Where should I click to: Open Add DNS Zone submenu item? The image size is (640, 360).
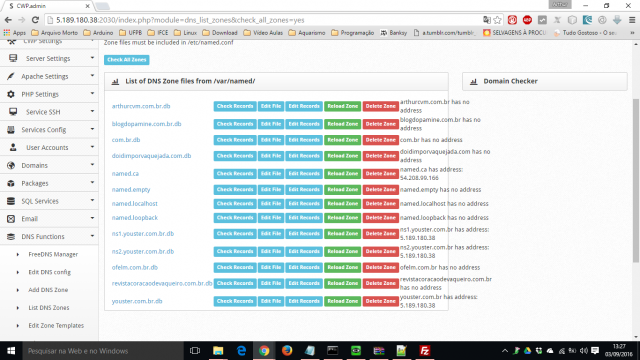48,290
